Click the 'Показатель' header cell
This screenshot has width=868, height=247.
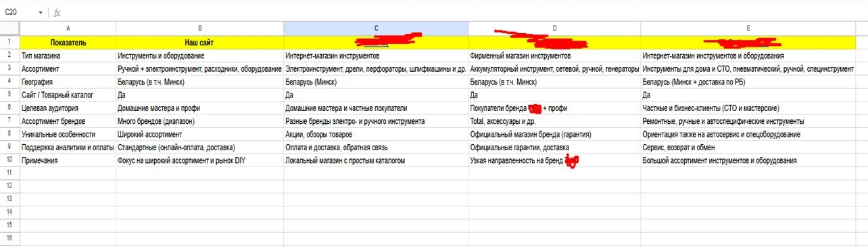68,42
